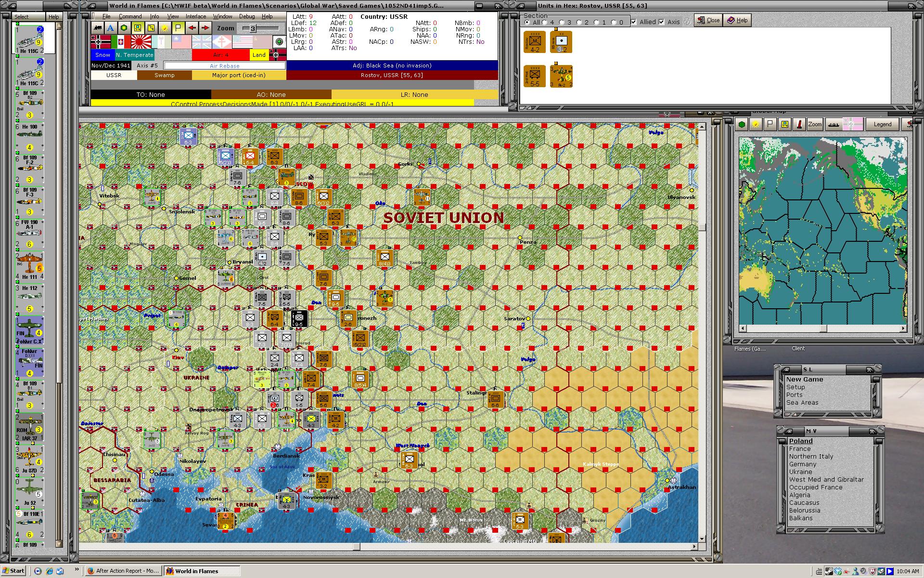Select section 4 radio button

(x=545, y=22)
